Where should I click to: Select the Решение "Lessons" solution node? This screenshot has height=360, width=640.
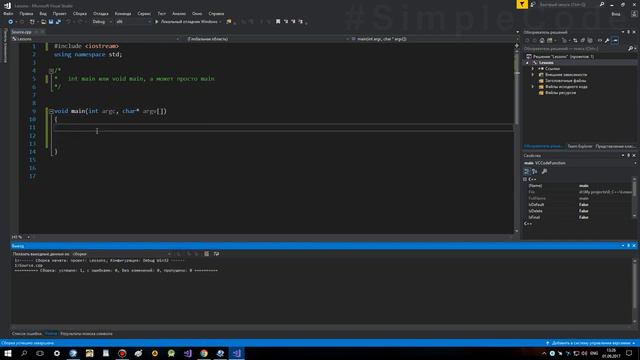click(x=560, y=57)
